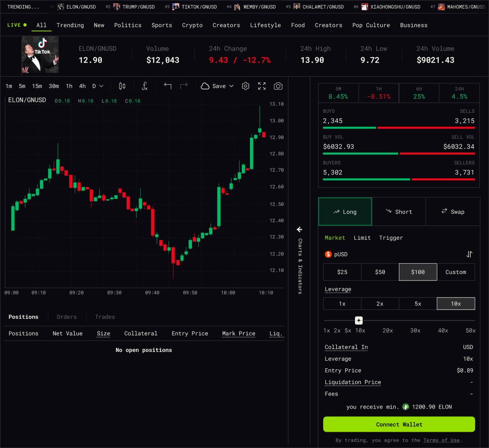Screen dimensions: 489x448
Task: Open the Orders tab
Action: coord(67,317)
